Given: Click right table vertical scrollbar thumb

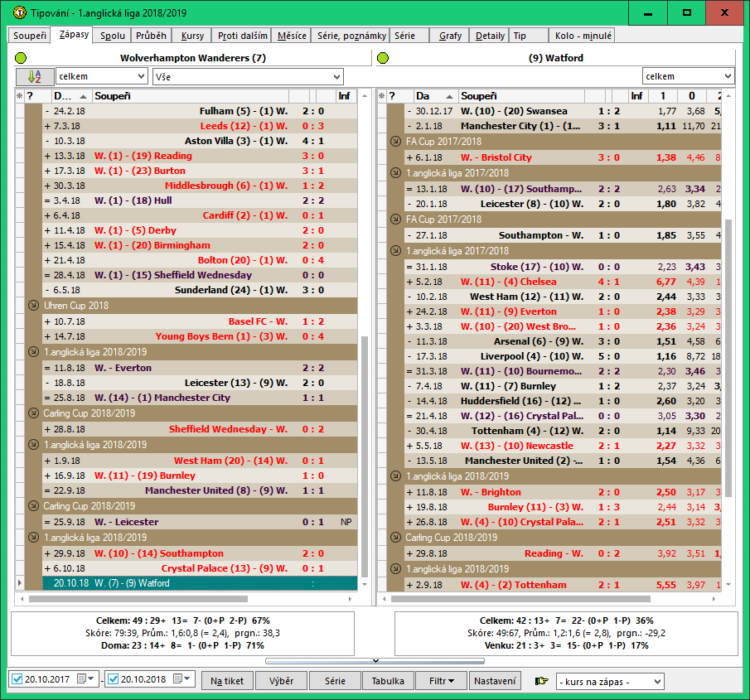Looking at the screenshot, I should click(x=728, y=359).
